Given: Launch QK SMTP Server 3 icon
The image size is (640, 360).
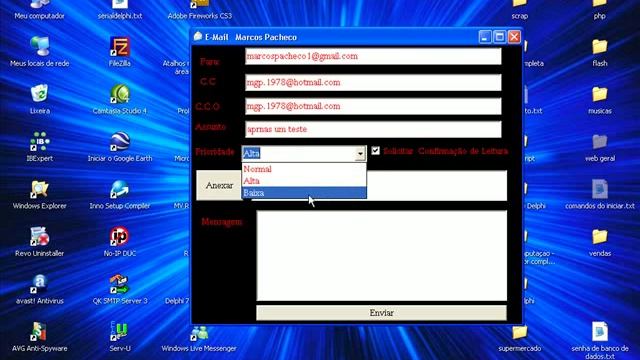Looking at the screenshot, I should (120, 289).
